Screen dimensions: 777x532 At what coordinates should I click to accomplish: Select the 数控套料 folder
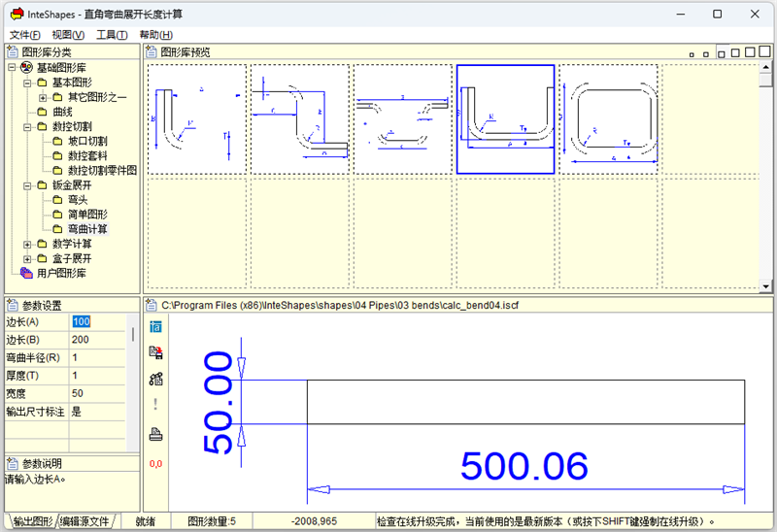(x=87, y=156)
